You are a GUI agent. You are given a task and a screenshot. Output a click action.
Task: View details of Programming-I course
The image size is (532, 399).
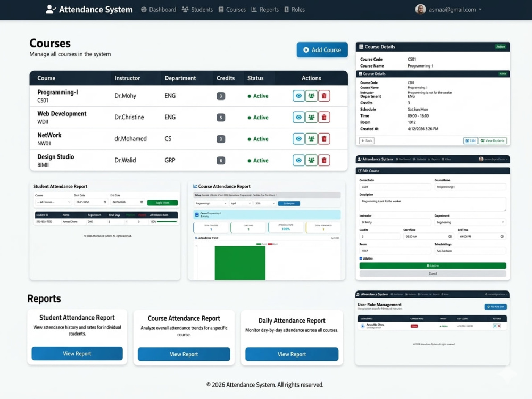[298, 96]
